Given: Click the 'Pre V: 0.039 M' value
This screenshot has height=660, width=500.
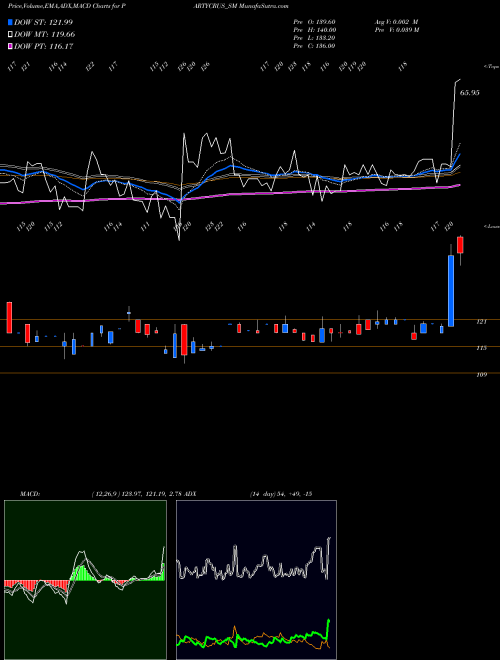Looking at the screenshot, I should click(x=397, y=30).
